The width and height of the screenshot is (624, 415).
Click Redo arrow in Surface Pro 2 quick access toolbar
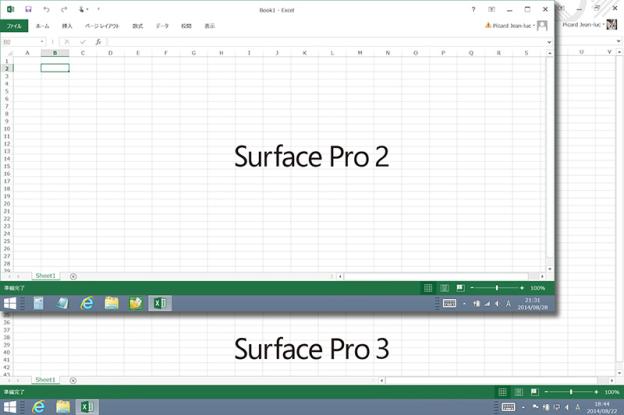(64, 9)
